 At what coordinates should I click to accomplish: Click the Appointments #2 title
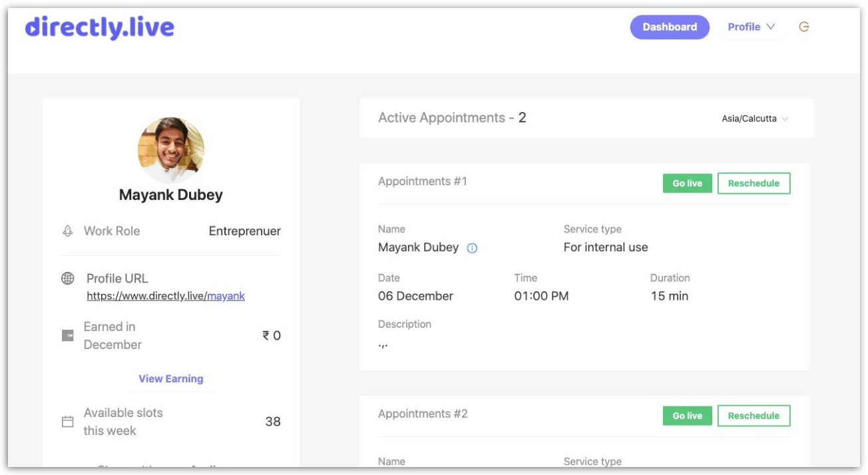click(423, 414)
